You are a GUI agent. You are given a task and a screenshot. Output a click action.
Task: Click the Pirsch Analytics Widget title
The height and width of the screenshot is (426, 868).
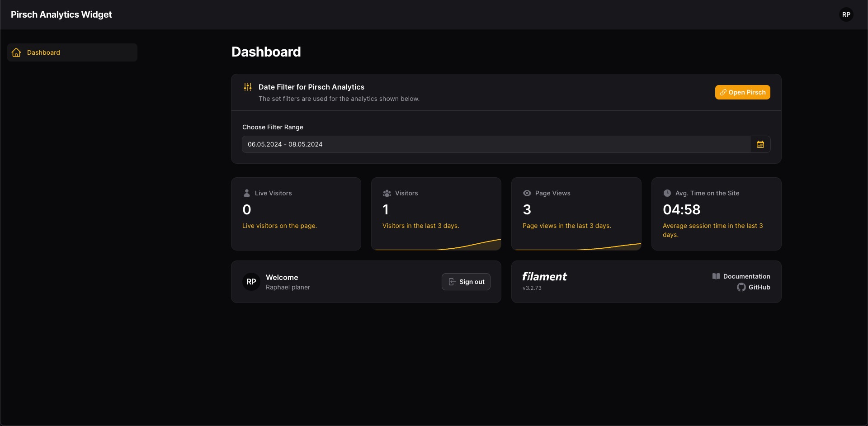[x=61, y=14]
